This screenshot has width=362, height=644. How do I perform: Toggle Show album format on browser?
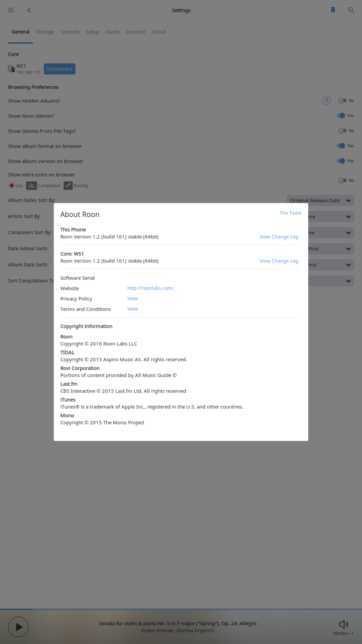pos(341,146)
